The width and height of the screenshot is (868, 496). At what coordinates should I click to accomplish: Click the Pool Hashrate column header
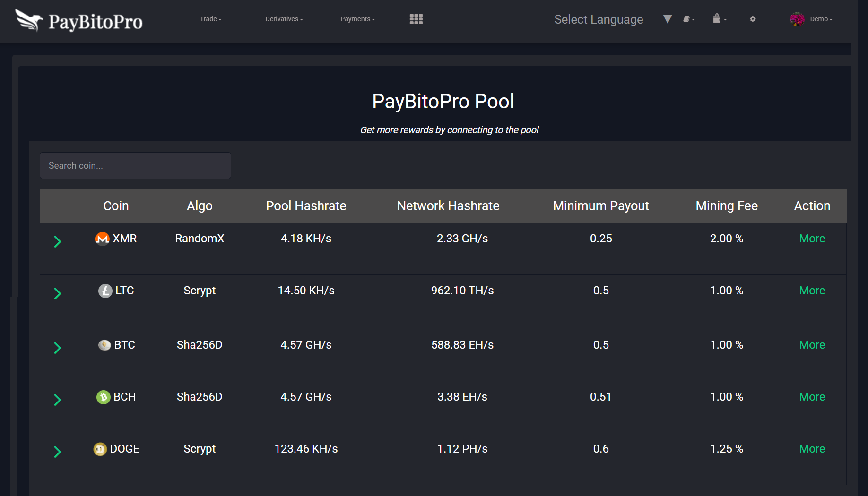306,206
